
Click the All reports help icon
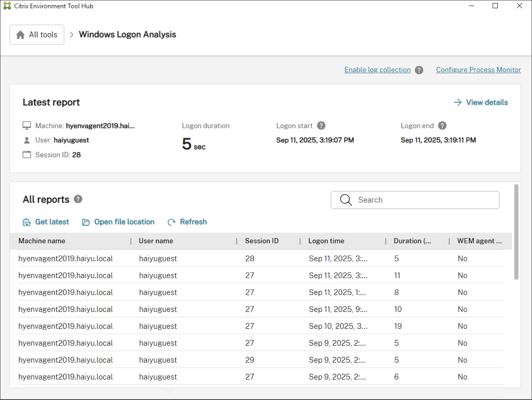(78, 199)
